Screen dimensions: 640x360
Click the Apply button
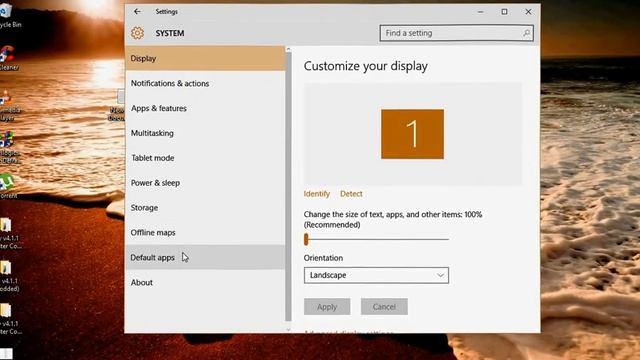coord(327,307)
